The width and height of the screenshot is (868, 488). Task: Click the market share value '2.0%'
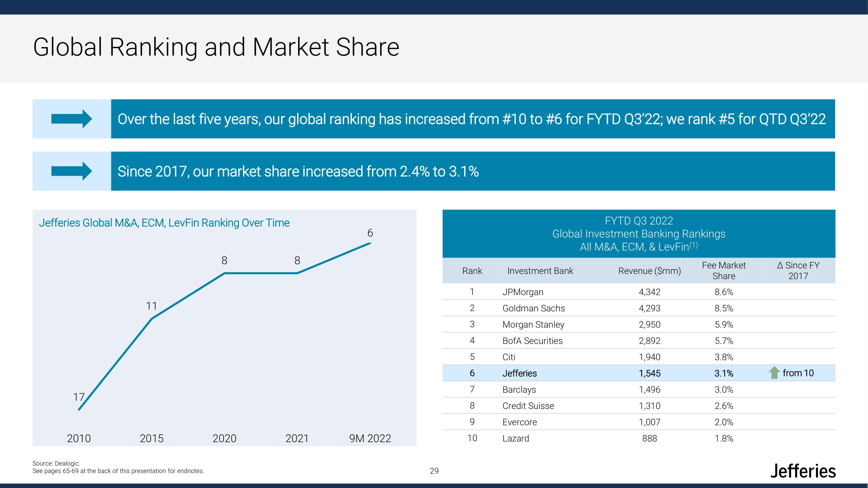[x=724, y=422]
